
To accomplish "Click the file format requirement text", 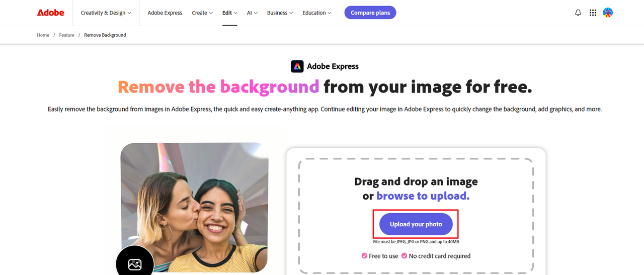I will tap(416, 242).
